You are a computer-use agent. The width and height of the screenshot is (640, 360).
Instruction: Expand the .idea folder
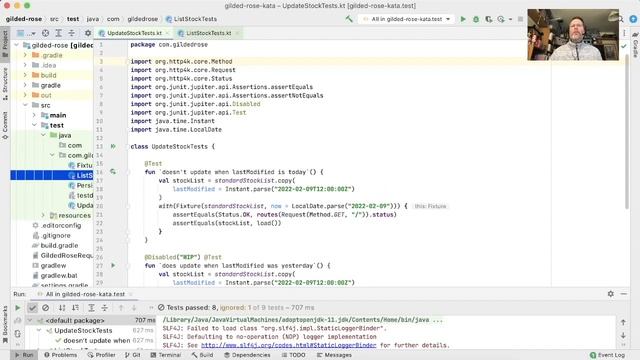(x=25, y=65)
